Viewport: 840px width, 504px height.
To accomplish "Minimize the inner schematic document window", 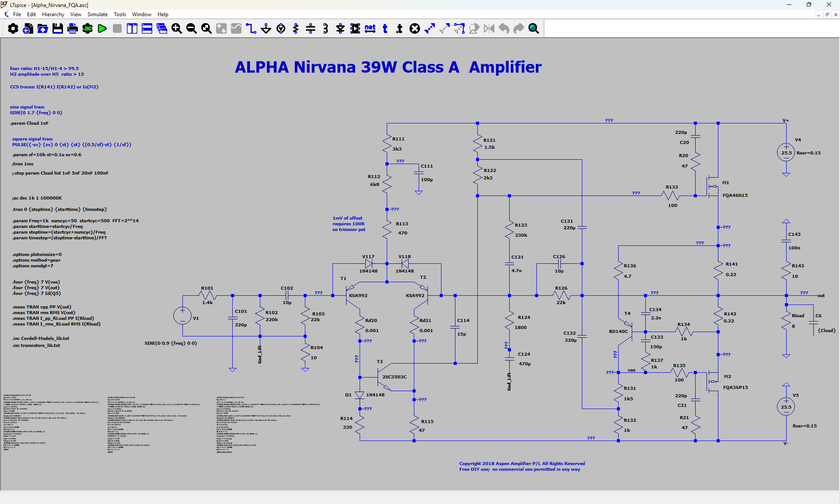I will point(818,14).
